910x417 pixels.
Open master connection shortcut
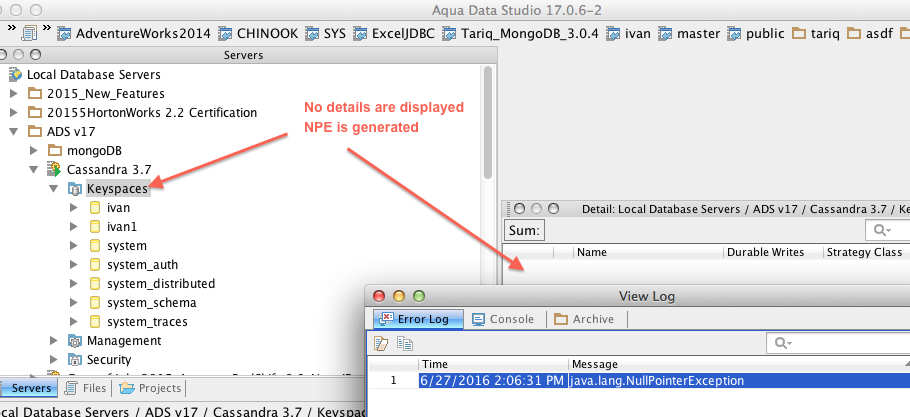click(x=689, y=34)
